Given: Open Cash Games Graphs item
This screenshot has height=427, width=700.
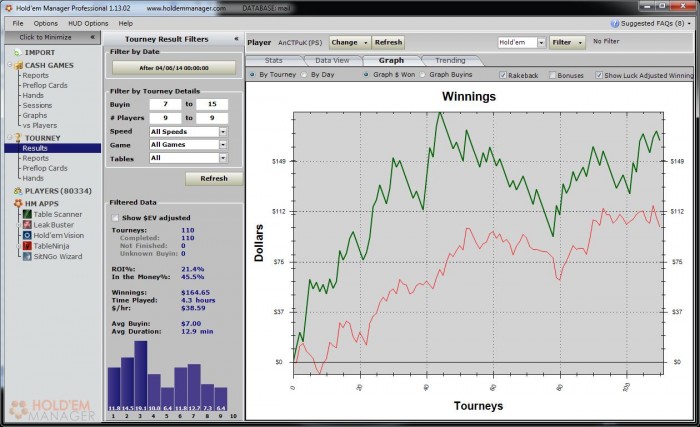Looking at the screenshot, I should [x=35, y=115].
